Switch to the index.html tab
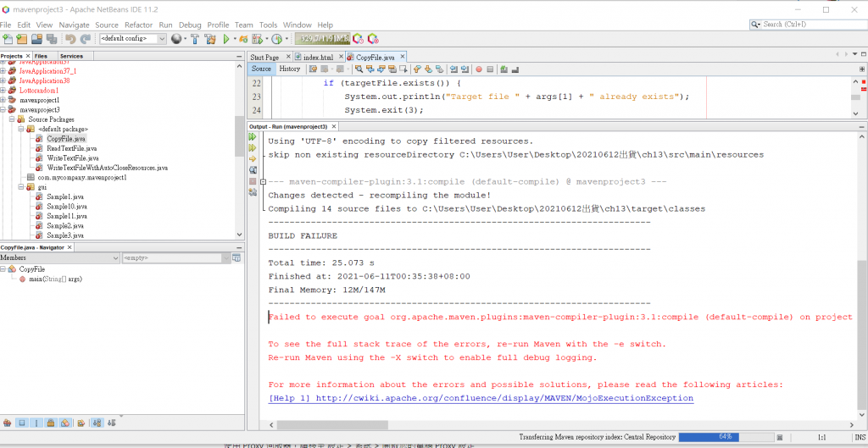This screenshot has height=448, width=868. point(319,57)
